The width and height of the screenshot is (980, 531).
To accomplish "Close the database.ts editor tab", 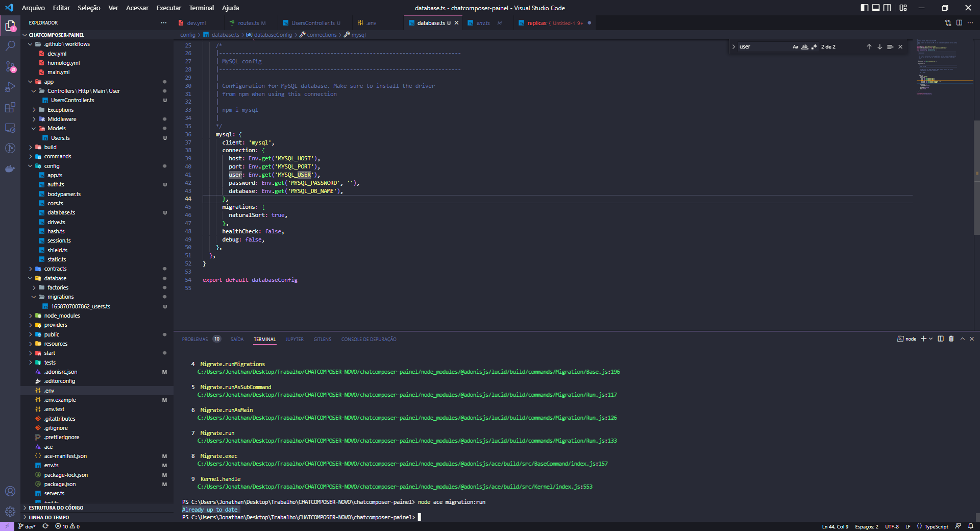I will pos(456,23).
